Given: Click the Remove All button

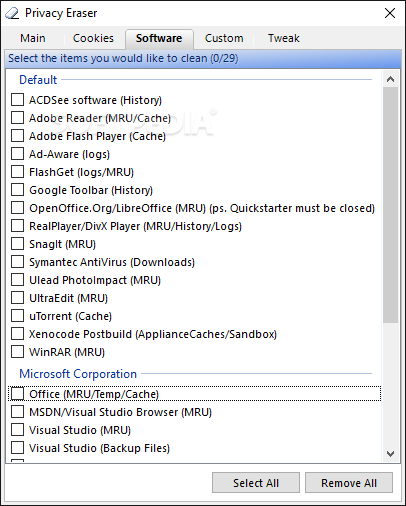Looking at the screenshot, I should pos(349,483).
